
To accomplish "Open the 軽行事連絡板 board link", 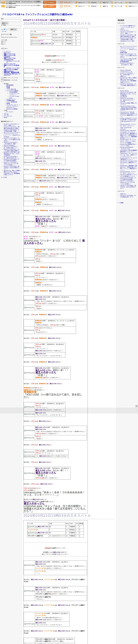I will pyautogui.click(x=10, y=85).
